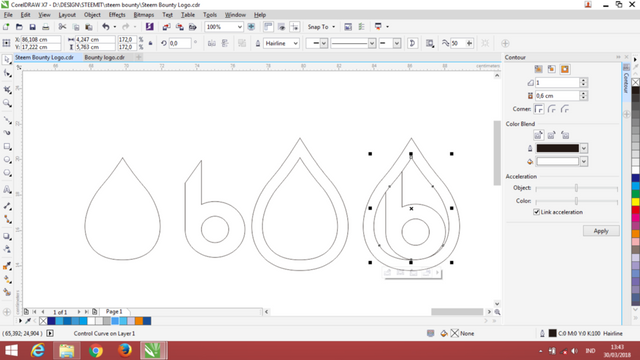Select the Drop Shadow tool
The height and width of the screenshot is (360, 640).
[x=7, y=236]
